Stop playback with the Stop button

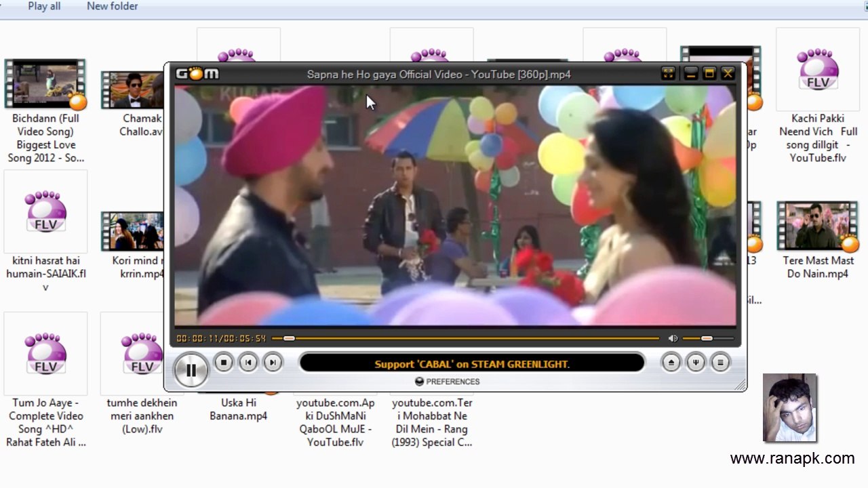point(224,363)
